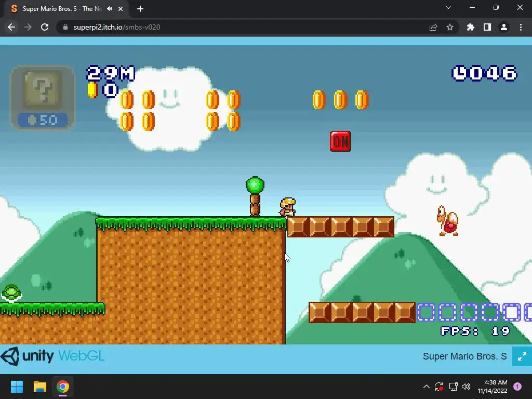The width and height of the screenshot is (532, 399).
Task: Open Chrome three-dot menu
Action: (x=521, y=27)
